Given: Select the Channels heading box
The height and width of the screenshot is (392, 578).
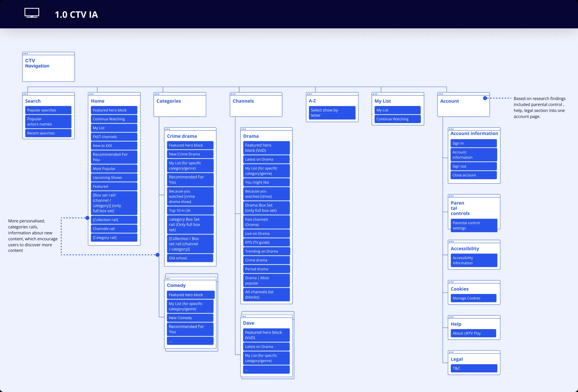Looking at the screenshot, I should point(256,104).
